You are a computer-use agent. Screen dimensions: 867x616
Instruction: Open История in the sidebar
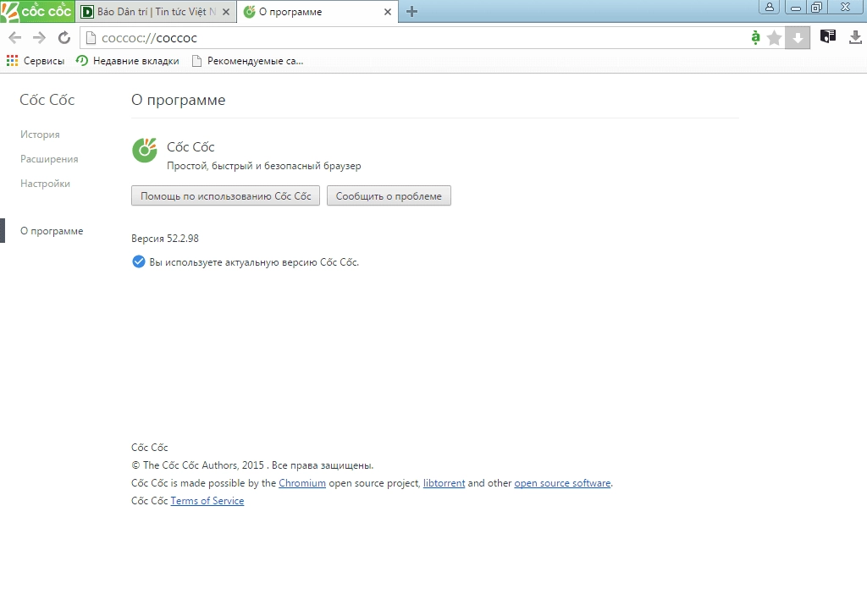(40, 135)
